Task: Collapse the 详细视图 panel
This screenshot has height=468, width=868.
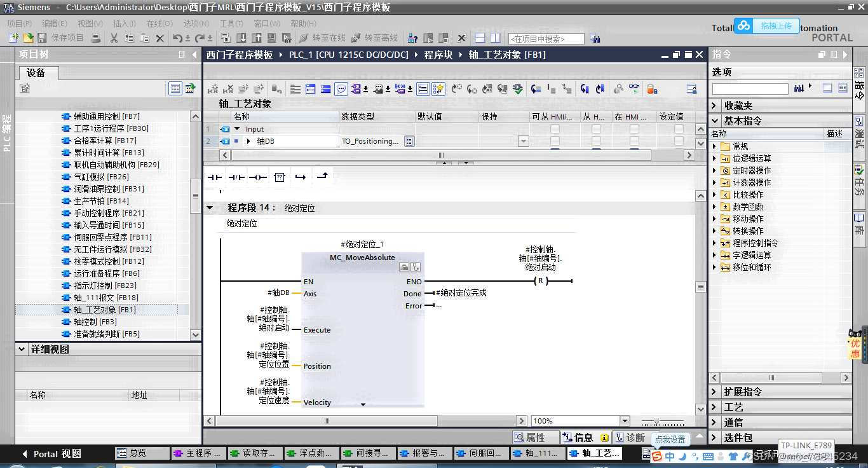Action: coord(22,349)
